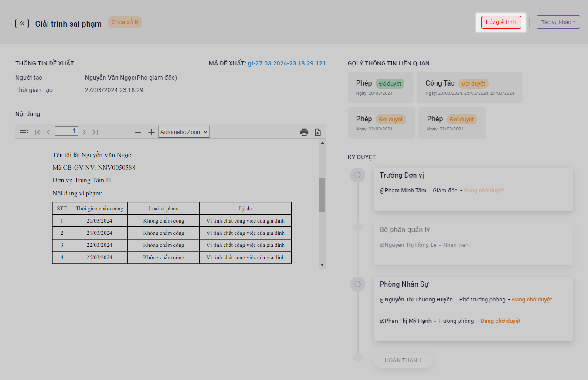Zoom out the document with minus icon
588x380 pixels.
(138, 132)
